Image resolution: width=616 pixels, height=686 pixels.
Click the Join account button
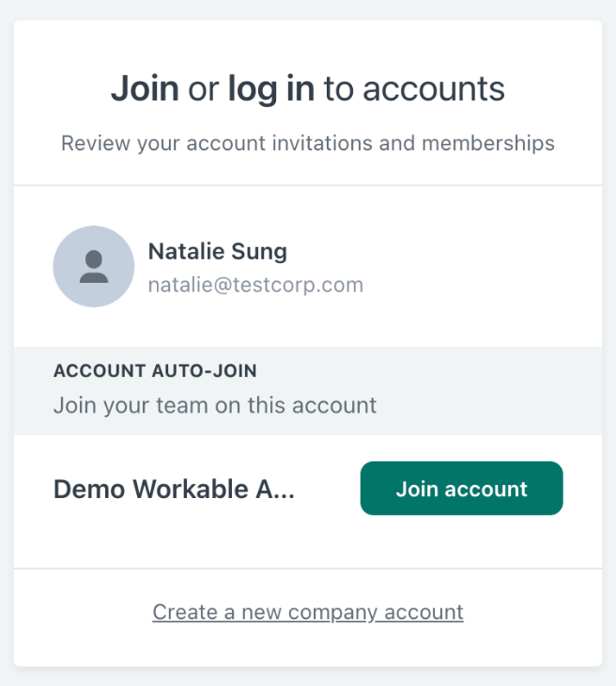[462, 489]
